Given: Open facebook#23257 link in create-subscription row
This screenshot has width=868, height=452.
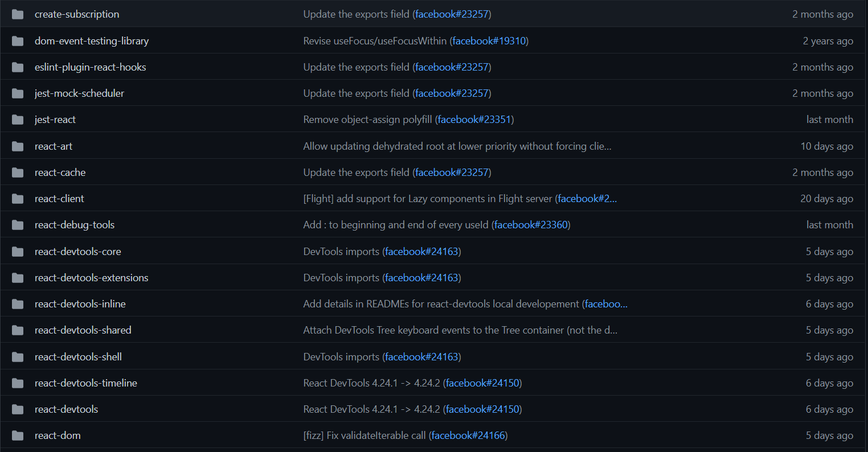Looking at the screenshot, I should point(452,14).
